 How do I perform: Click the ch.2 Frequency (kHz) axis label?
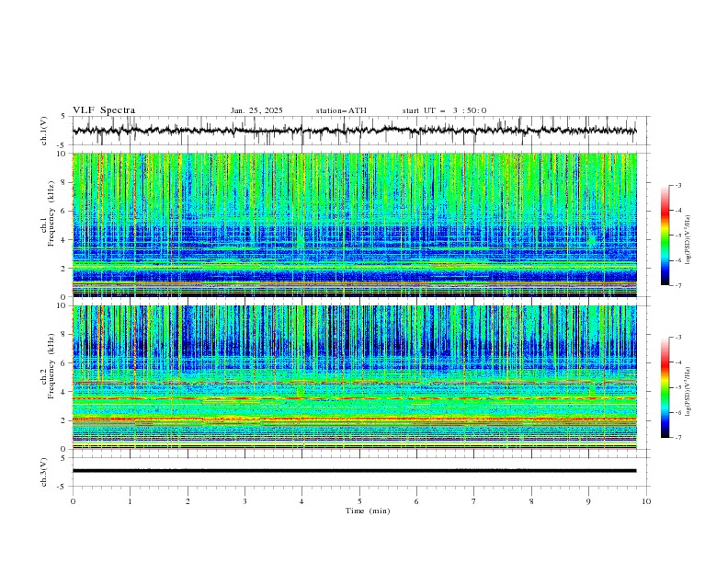[48, 366]
